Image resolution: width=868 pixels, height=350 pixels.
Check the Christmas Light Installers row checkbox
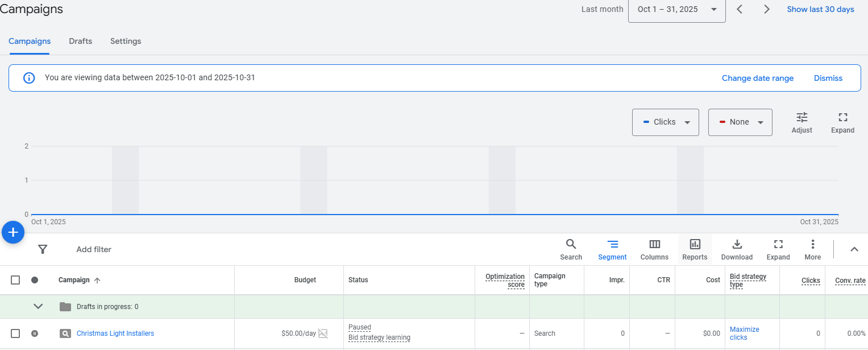[15, 333]
